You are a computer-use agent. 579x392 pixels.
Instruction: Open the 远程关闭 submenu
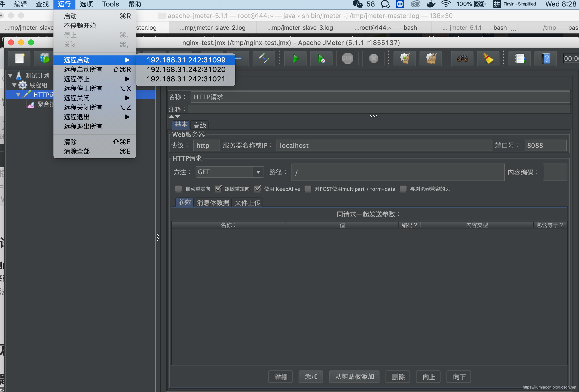tap(95, 98)
